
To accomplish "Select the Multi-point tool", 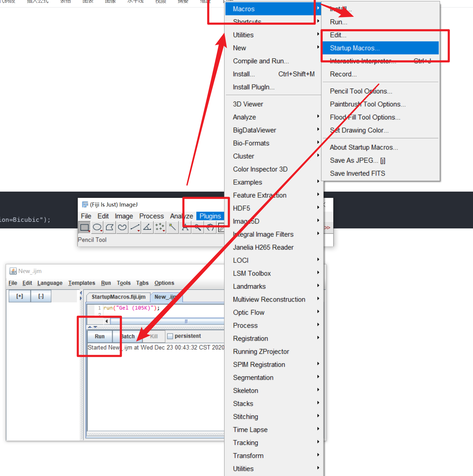I will 160,228.
